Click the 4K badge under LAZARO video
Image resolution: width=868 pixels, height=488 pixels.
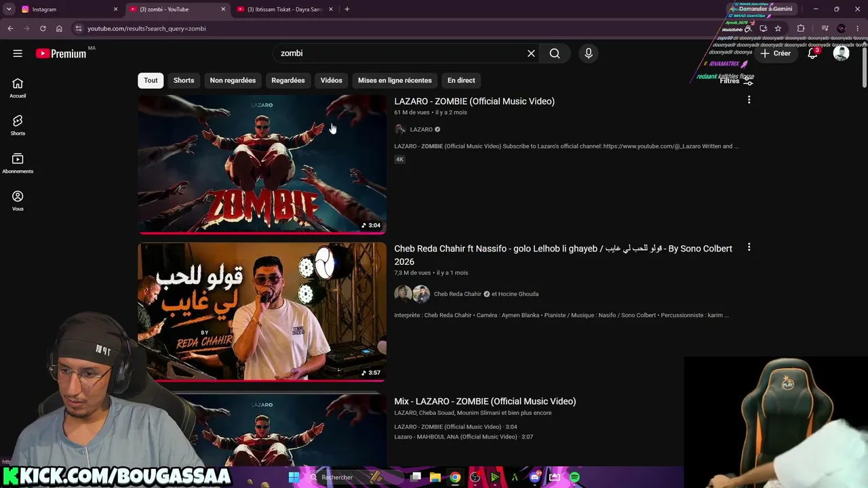click(x=400, y=159)
